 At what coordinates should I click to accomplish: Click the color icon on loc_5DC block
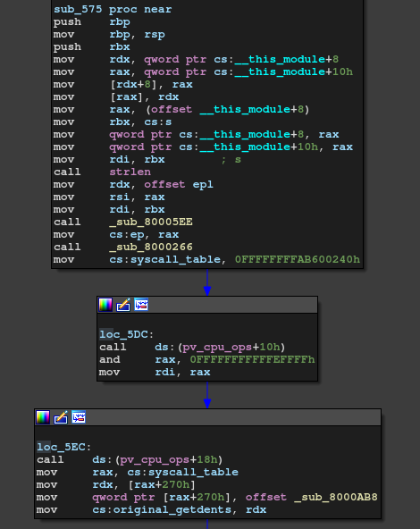point(105,305)
